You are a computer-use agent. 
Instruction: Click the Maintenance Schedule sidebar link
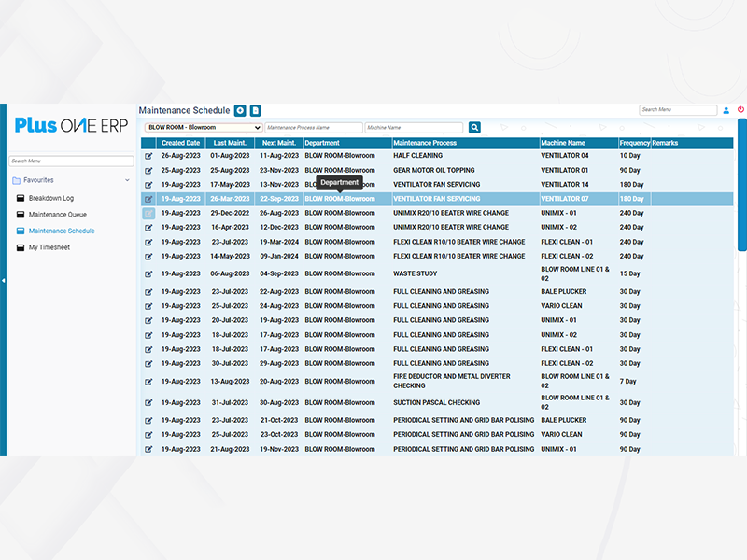point(61,231)
